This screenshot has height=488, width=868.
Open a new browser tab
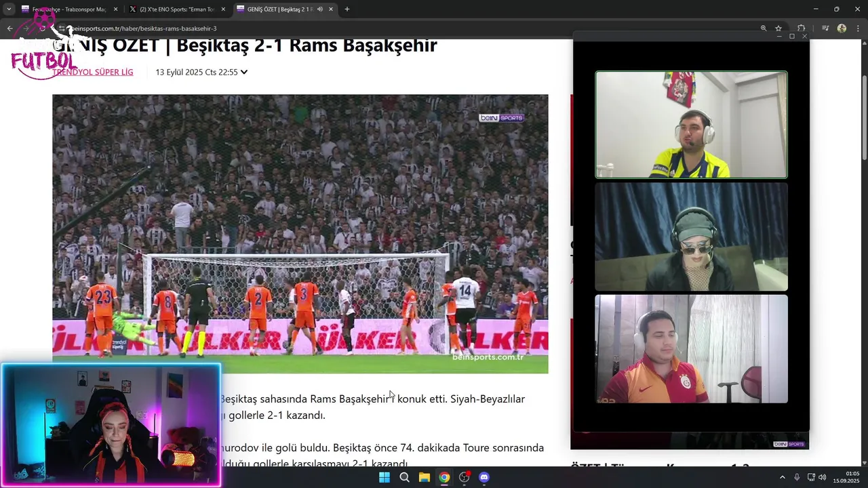(347, 9)
